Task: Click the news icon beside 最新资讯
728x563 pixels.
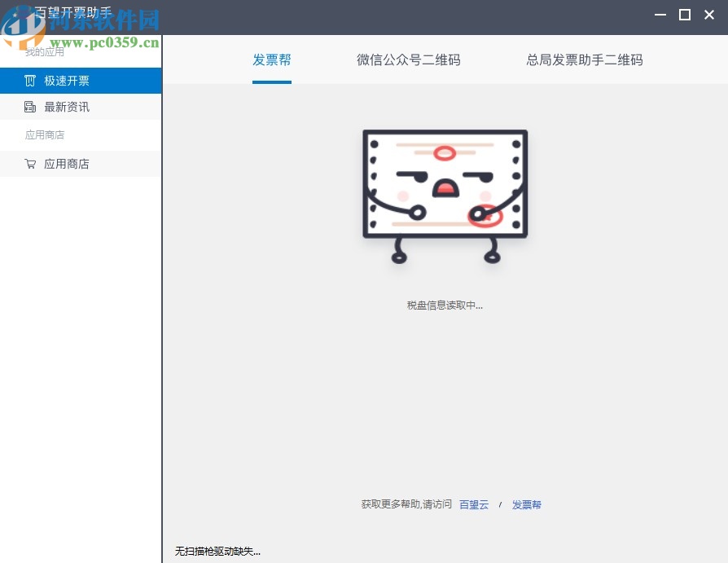Action: [x=30, y=107]
